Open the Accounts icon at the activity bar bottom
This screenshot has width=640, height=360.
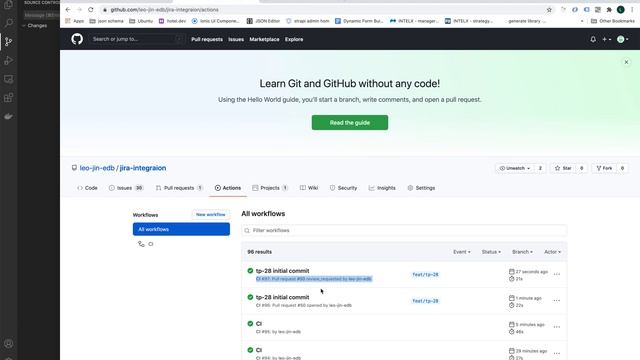coord(9,344)
